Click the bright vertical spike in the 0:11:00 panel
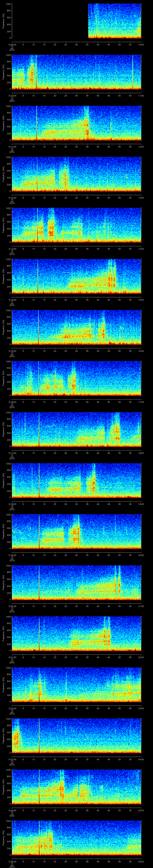 (37, 123)
